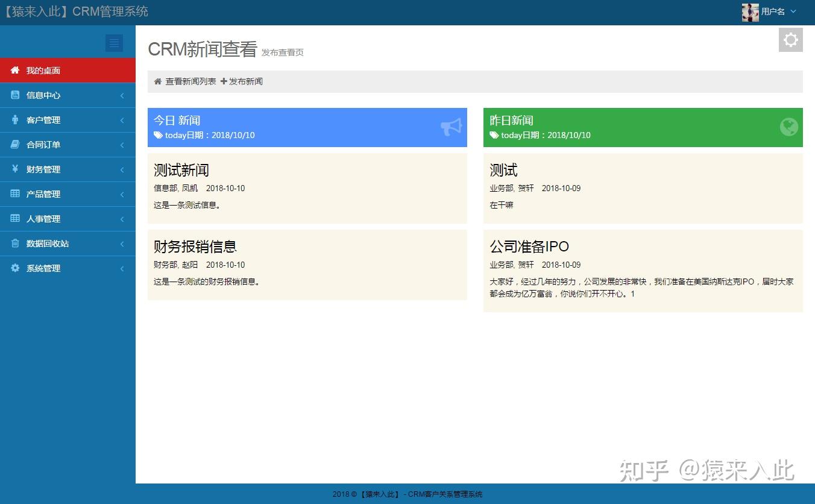Viewport: 815px width, 504px height.
Task: Expand the 合同订单 submenu chevron
Action: click(x=122, y=144)
